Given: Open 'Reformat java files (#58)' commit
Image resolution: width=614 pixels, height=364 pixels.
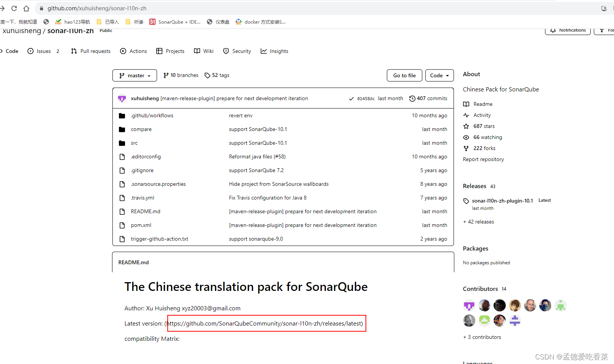Looking at the screenshot, I should pos(257,156).
